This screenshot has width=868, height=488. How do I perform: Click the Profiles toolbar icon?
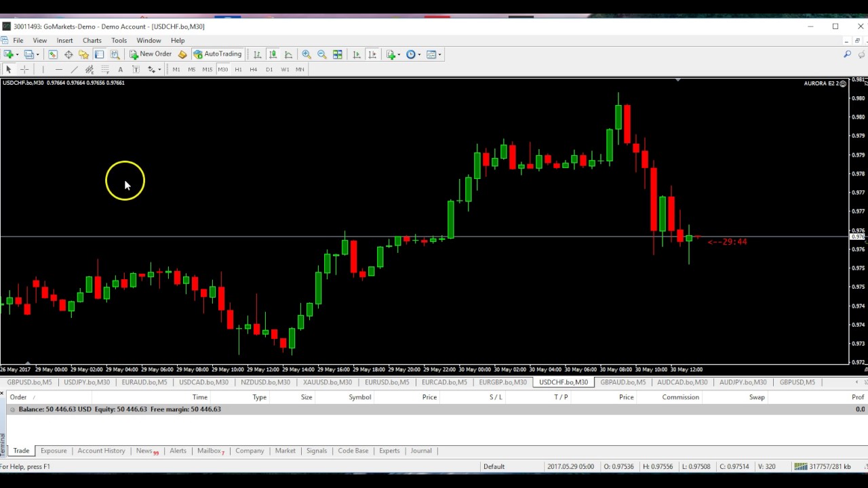click(28, 54)
